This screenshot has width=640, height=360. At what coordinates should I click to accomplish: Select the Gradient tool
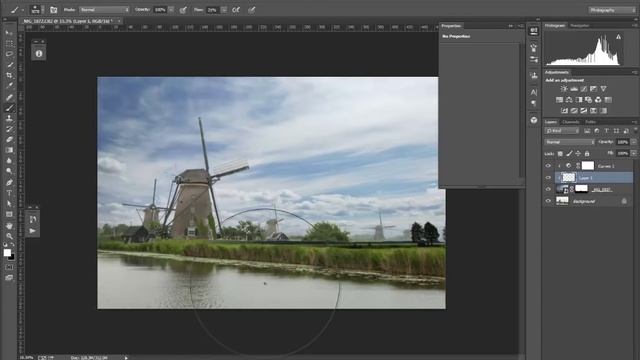click(9, 150)
